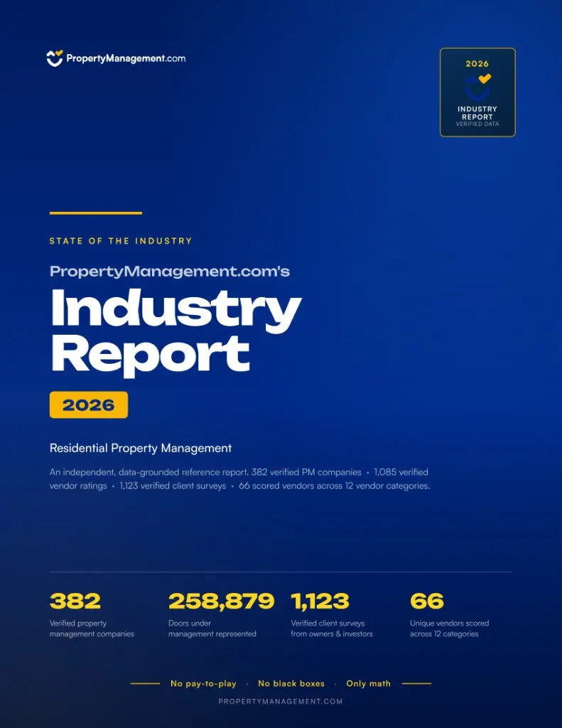Click the 2026 text in the badge
Viewport: 562px width, 728px height.
[477, 63]
